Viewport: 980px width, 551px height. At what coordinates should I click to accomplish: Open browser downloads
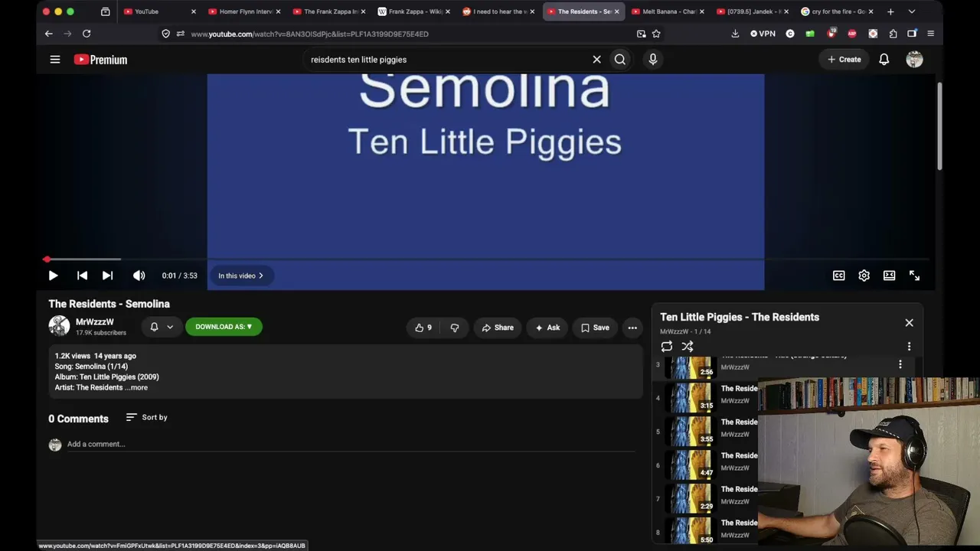click(x=735, y=34)
